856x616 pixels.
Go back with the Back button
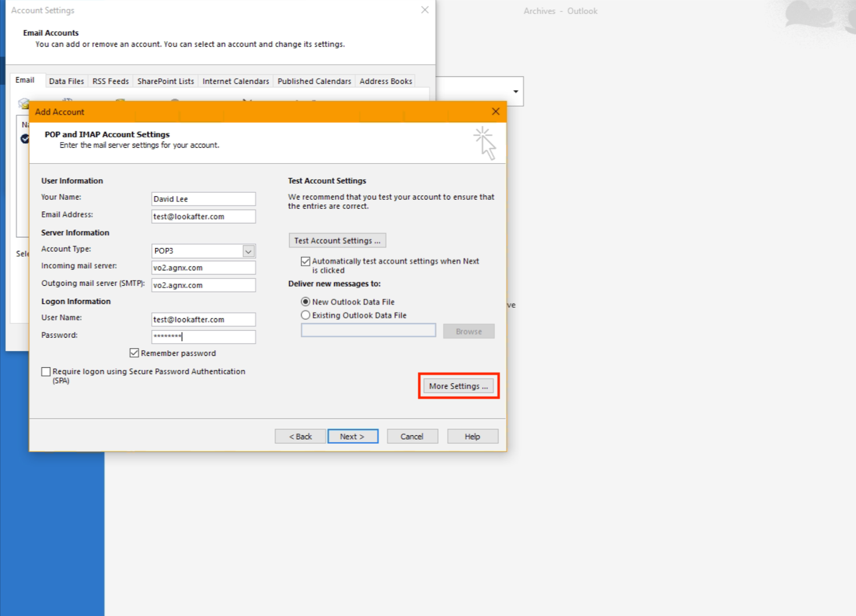point(300,436)
